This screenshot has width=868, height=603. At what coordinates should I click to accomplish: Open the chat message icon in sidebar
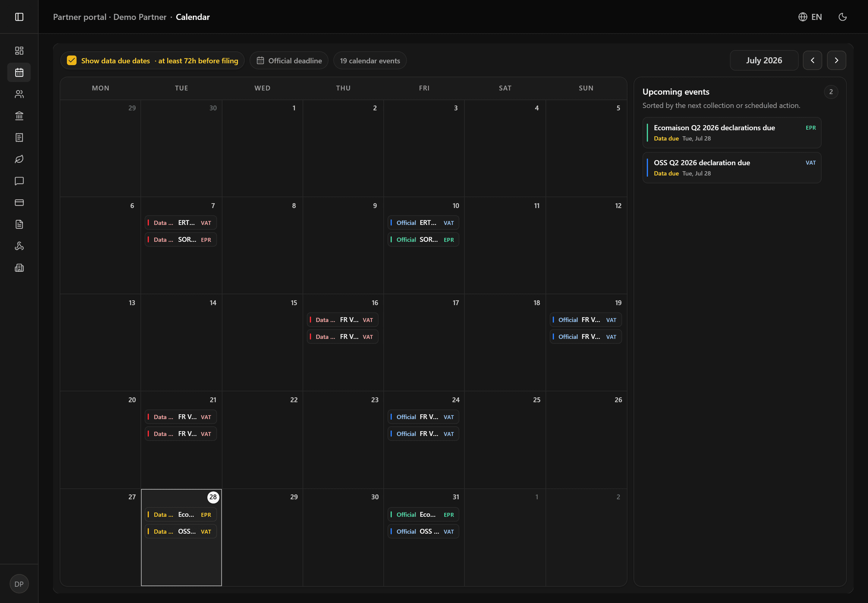[x=19, y=181]
